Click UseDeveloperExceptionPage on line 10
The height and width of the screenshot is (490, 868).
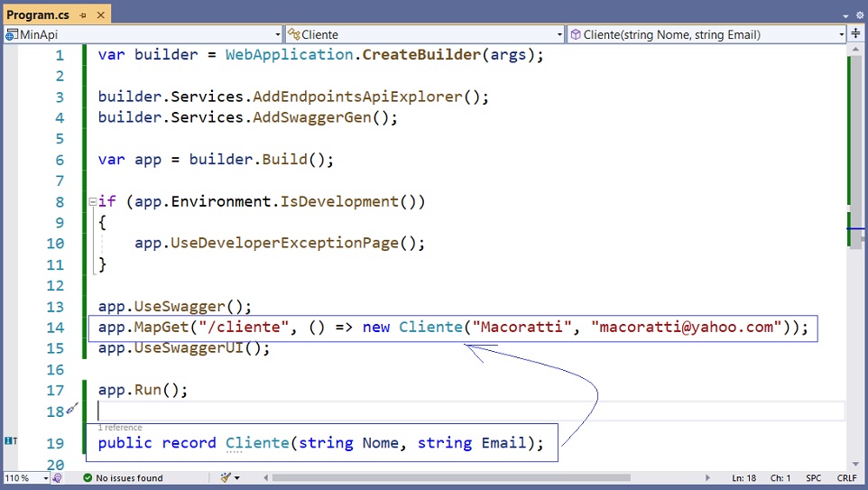[284, 243]
